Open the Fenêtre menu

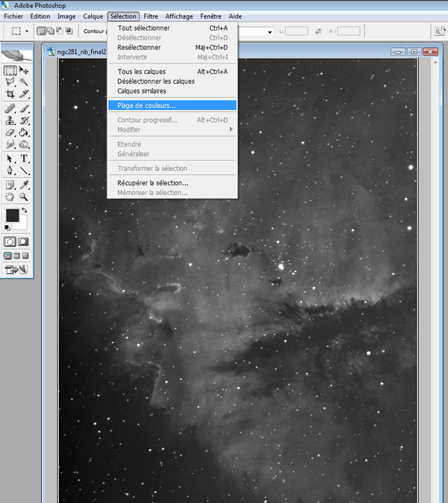[211, 16]
